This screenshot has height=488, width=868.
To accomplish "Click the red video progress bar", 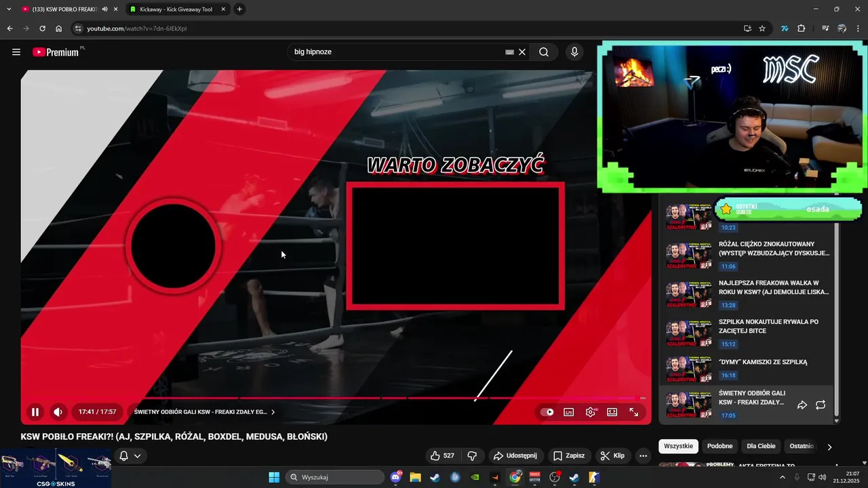I will click(x=332, y=398).
